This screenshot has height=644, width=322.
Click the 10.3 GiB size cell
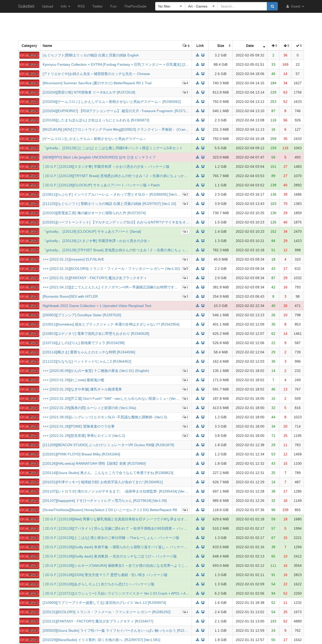tap(221, 306)
